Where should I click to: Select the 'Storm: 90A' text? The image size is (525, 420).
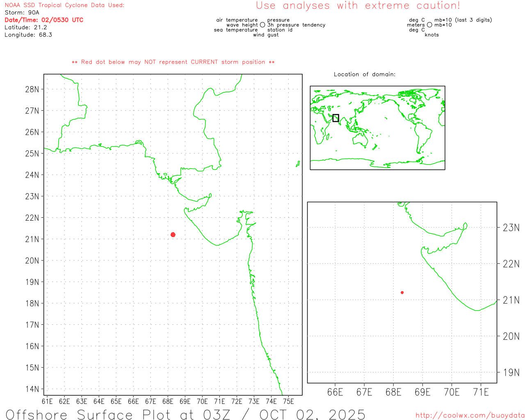point(22,13)
